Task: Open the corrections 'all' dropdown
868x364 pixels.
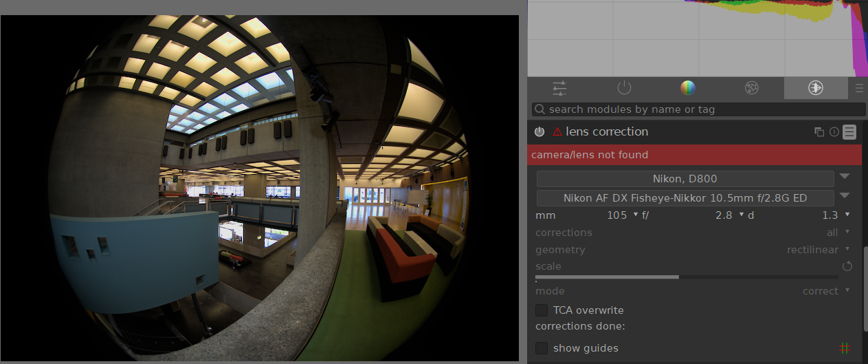Action: [693, 233]
